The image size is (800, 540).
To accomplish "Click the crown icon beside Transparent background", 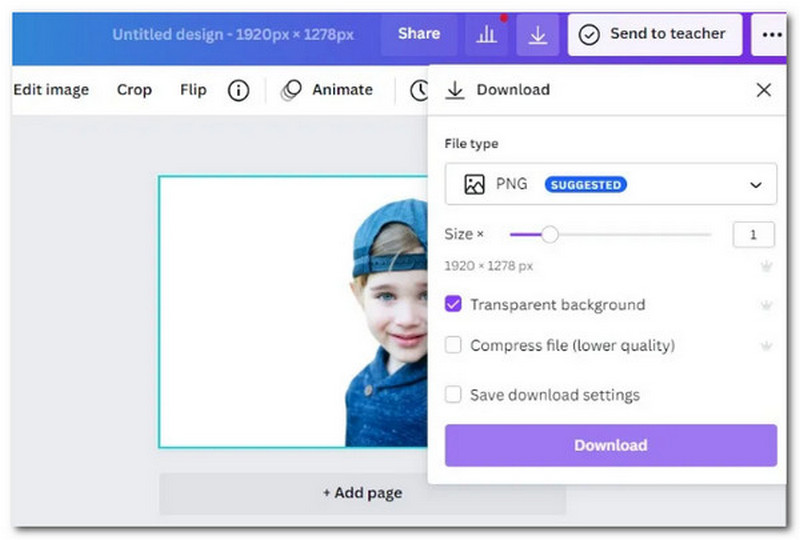I will tap(766, 305).
